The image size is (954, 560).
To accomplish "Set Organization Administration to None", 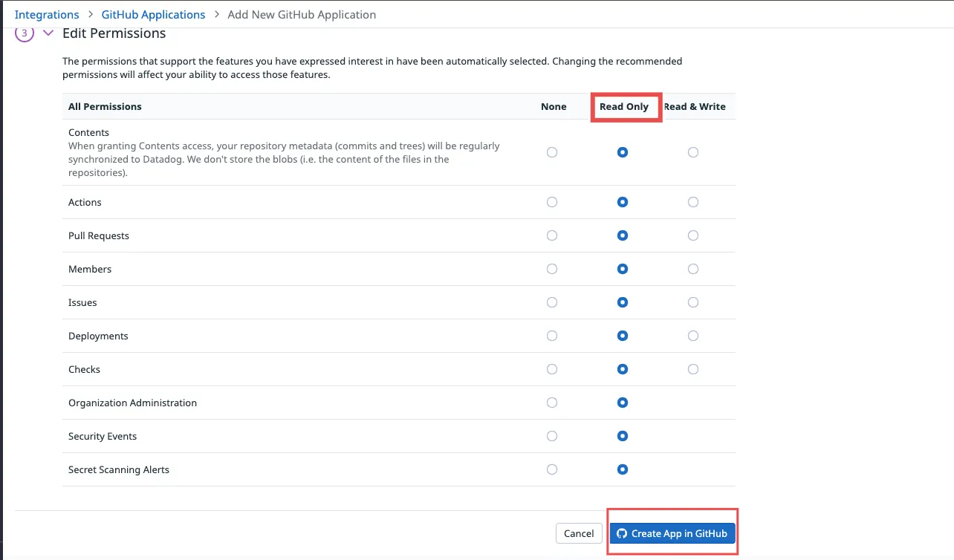I will point(552,403).
